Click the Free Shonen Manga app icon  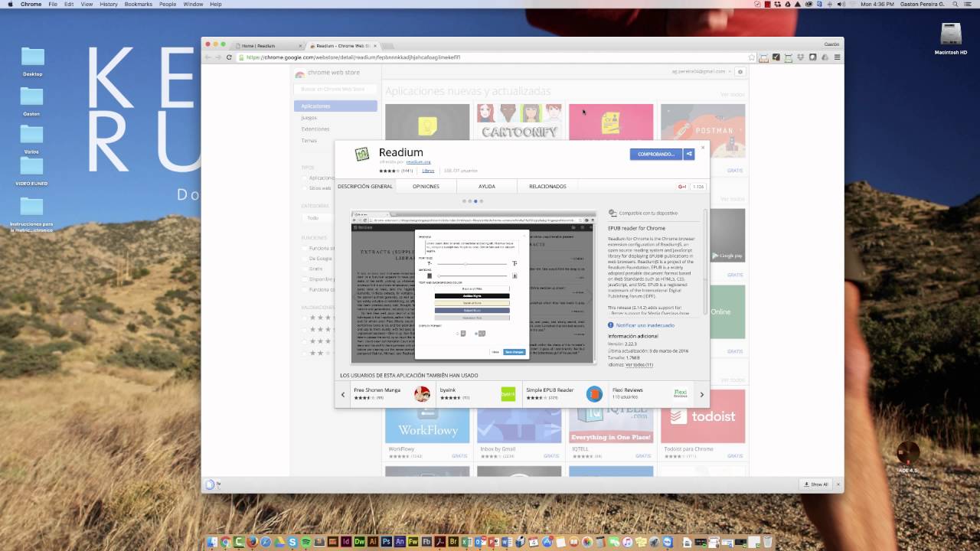(x=422, y=394)
